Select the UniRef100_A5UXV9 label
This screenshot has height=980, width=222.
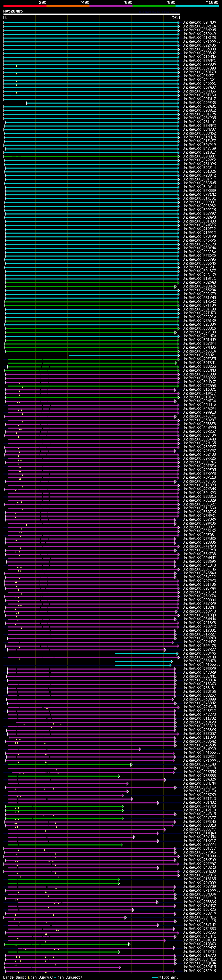[199, 722]
